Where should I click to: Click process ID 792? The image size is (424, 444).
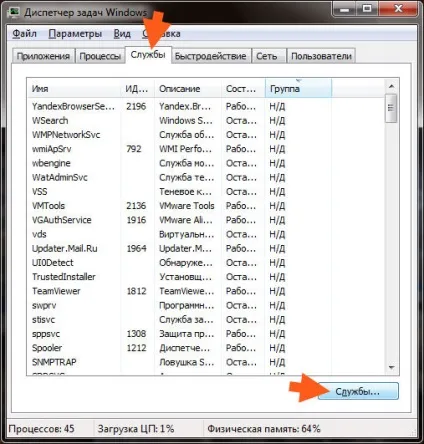tap(134, 149)
